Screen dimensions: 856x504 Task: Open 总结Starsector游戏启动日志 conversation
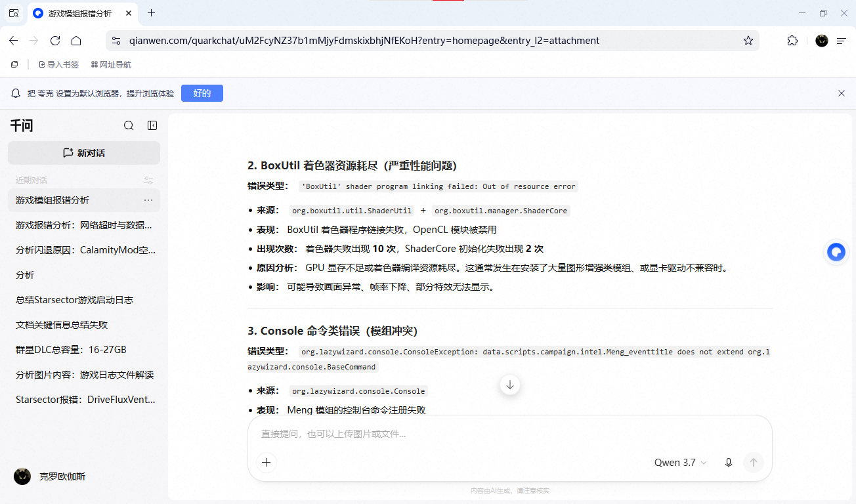click(x=84, y=300)
